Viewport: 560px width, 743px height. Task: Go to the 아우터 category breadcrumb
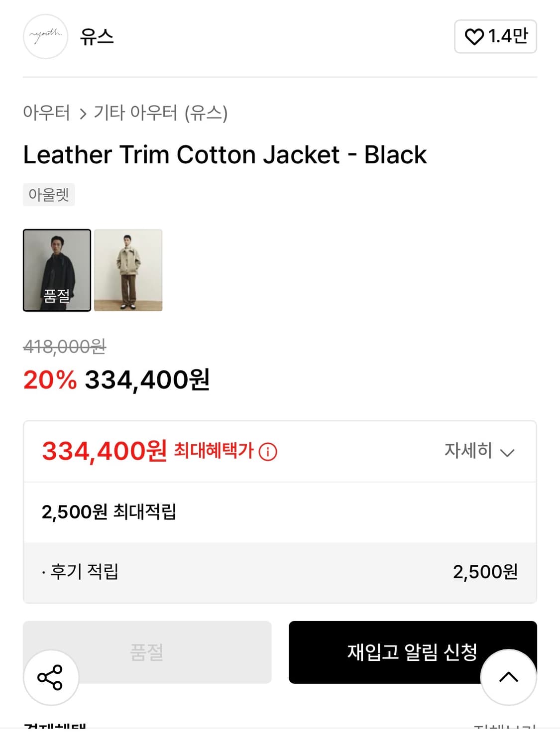pyautogui.click(x=46, y=113)
